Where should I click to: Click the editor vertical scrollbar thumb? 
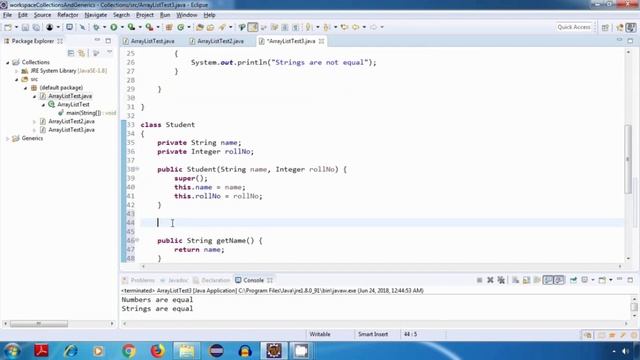pyautogui.click(x=628, y=159)
